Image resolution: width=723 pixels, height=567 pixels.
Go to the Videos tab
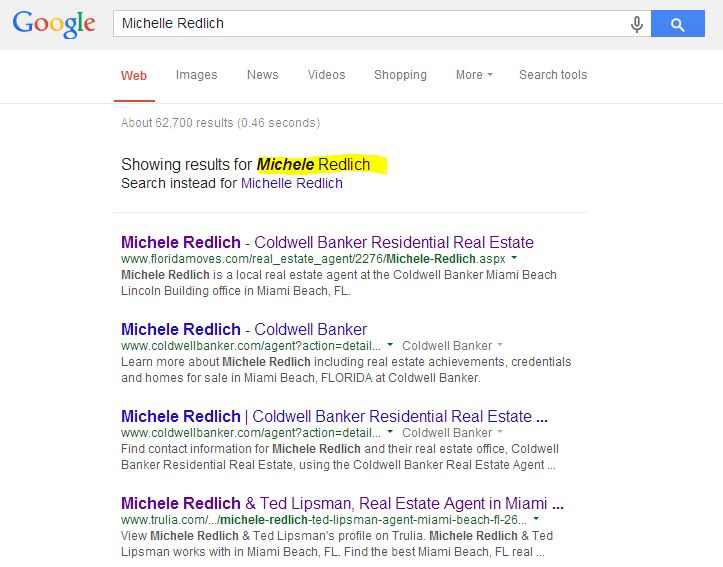coord(326,75)
